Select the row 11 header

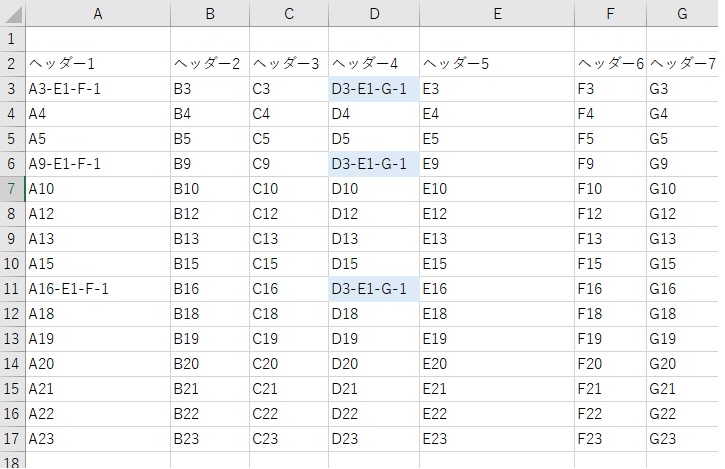(12, 289)
